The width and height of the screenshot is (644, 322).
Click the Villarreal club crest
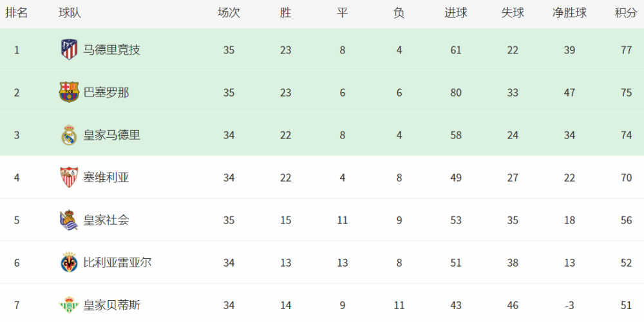point(69,263)
